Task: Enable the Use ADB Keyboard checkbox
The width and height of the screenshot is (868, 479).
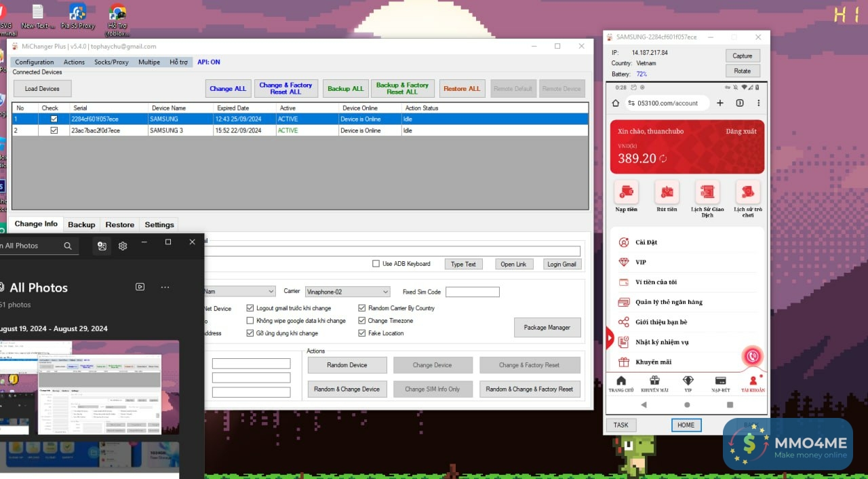Action: pyautogui.click(x=376, y=264)
